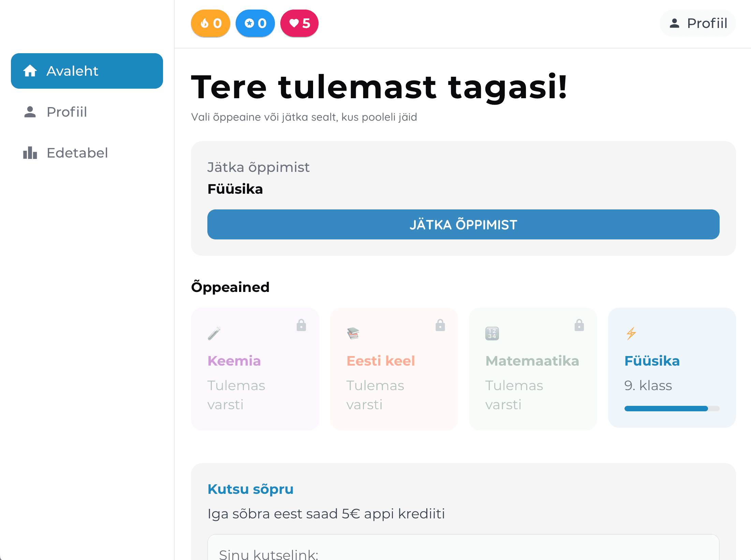751x560 pixels.
Task: Click the Füüsika progress bar
Action: pyautogui.click(x=672, y=408)
